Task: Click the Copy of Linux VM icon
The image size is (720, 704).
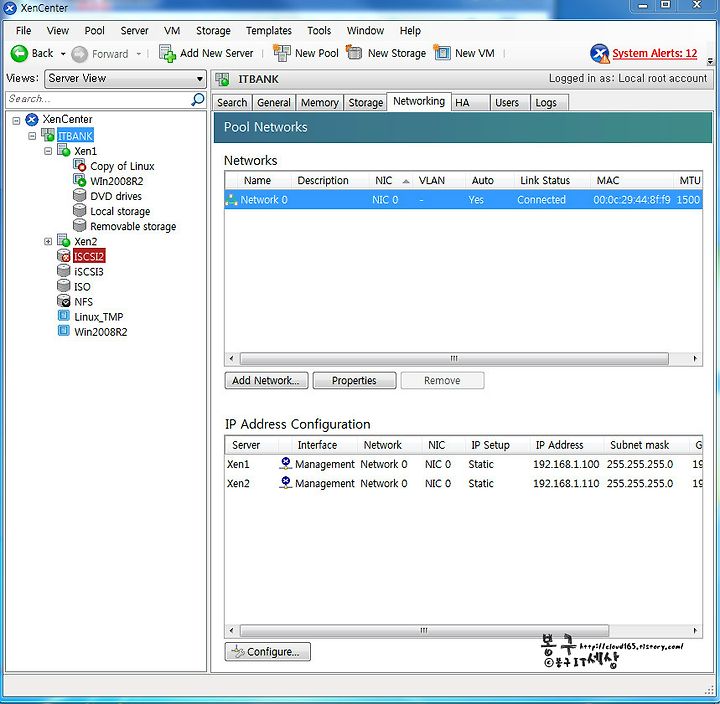Action: click(79, 165)
